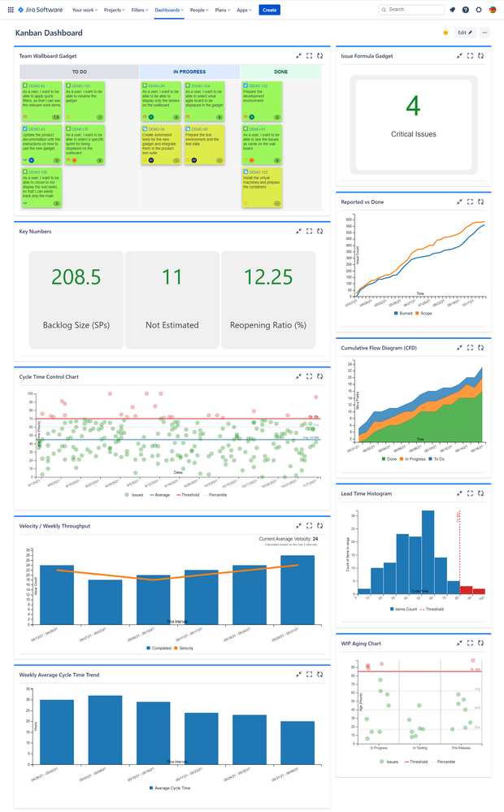Expand the Dashboards dropdown
This screenshot has height=812, width=504.
tap(169, 10)
